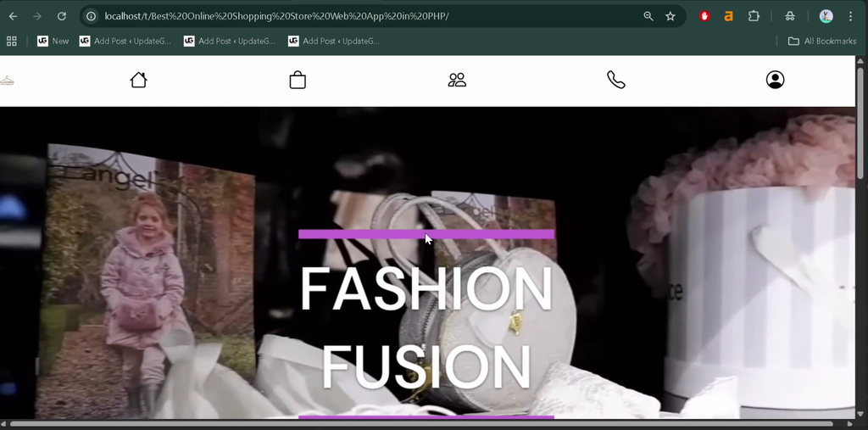
Task: Click the 'FUSION' hero heading
Action: point(426,366)
